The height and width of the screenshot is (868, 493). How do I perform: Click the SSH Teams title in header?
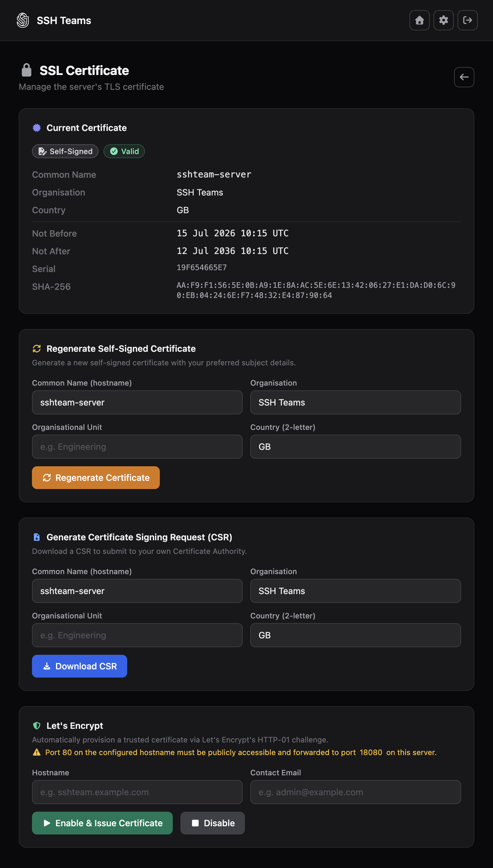64,20
